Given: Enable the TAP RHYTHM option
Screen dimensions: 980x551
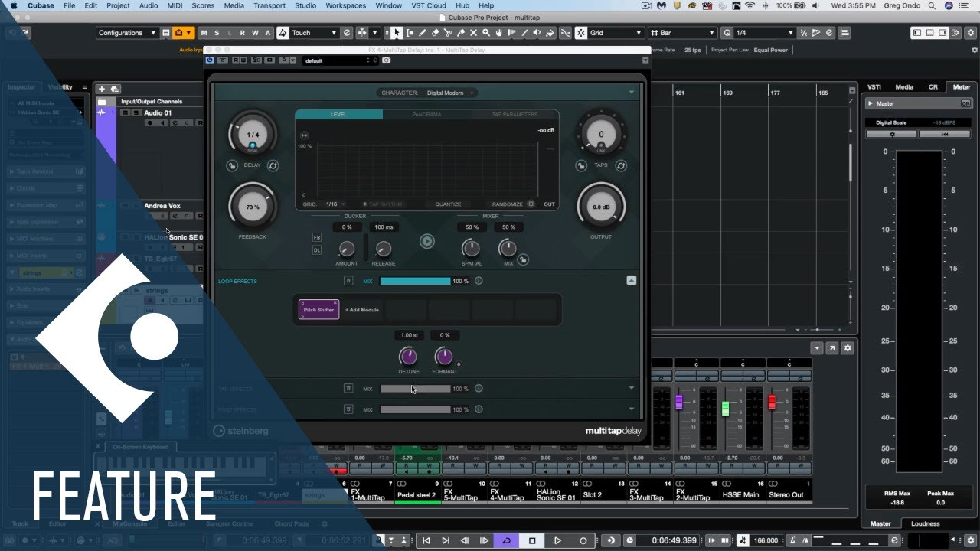Looking at the screenshot, I should tap(383, 204).
